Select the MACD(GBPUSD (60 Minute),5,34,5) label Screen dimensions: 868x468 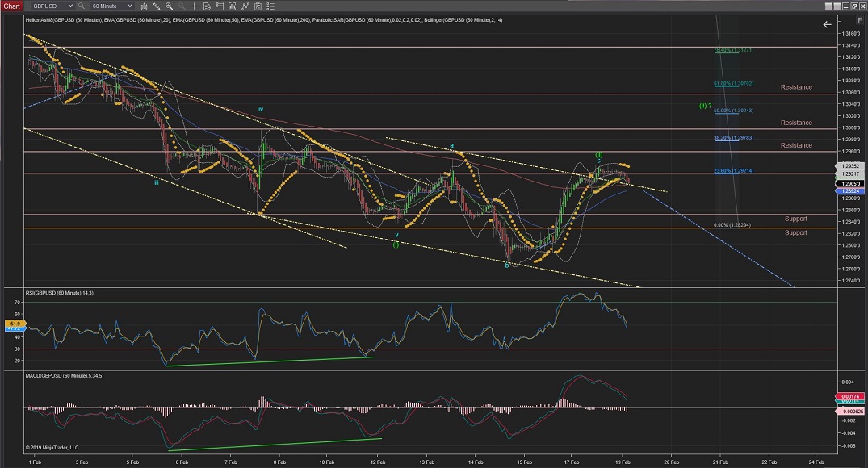click(65, 376)
